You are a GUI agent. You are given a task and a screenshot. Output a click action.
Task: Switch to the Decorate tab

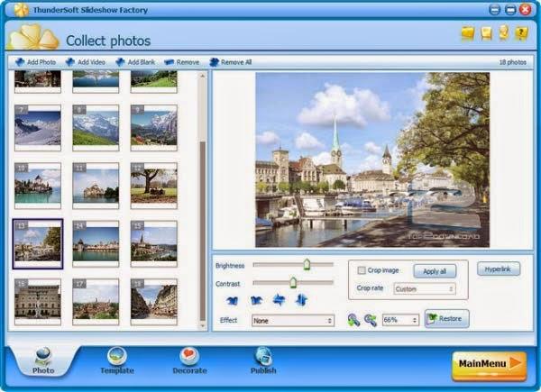point(189,361)
